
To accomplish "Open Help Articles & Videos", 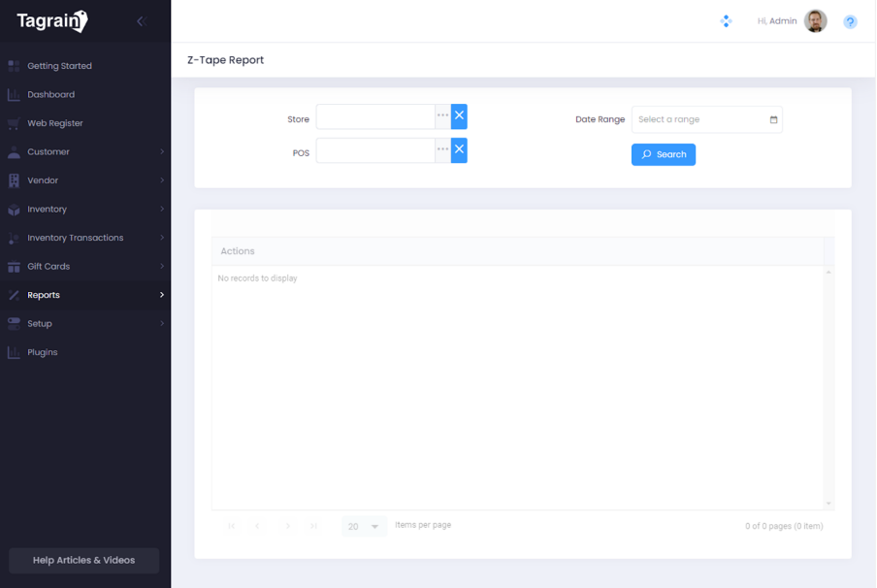I will [x=83, y=560].
